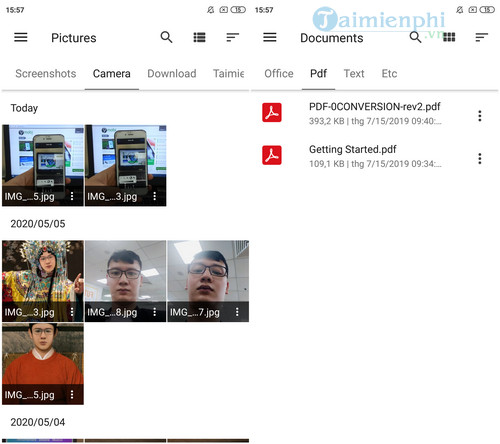Open second Today photo thumbnail IMG_...3.jpg
Image resolution: width=500 pixels, height=444 pixels.
(x=126, y=165)
